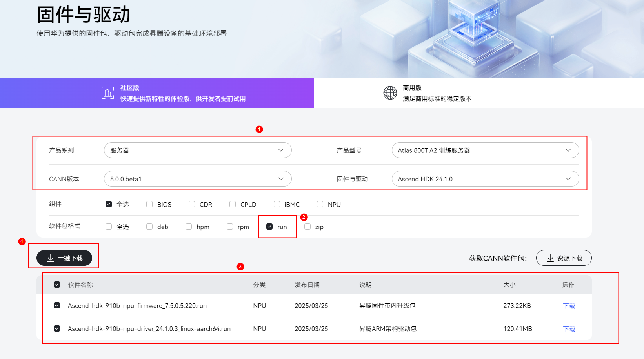Image resolution: width=644 pixels, height=359 pixels.
Task: Click the community edition icon beside 社区版
Action: pyautogui.click(x=107, y=92)
